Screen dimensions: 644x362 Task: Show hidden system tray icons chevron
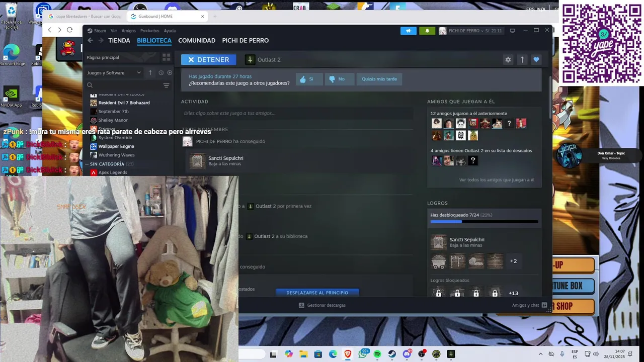(x=541, y=354)
